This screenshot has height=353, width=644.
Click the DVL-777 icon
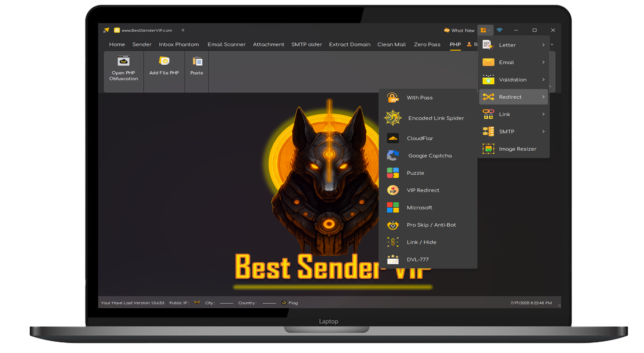[x=393, y=259]
